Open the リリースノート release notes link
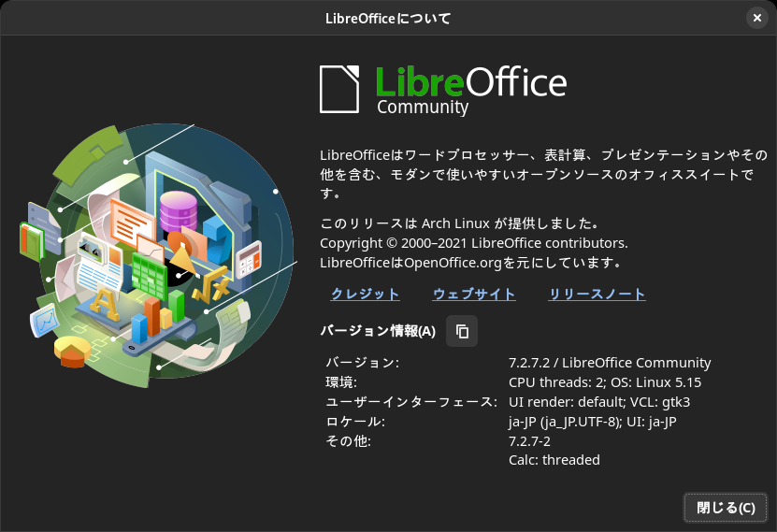 pyautogui.click(x=597, y=294)
